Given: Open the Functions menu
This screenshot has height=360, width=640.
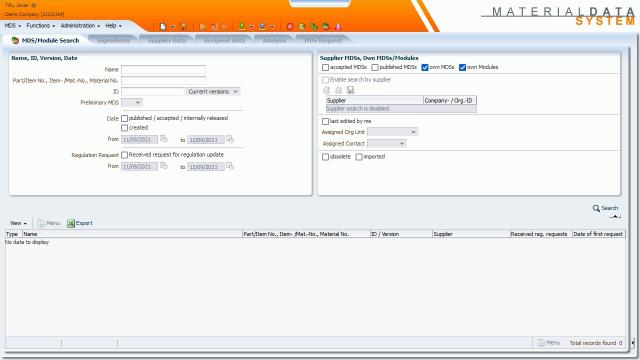Looking at the screenshot, I should [x=40, y=26].
